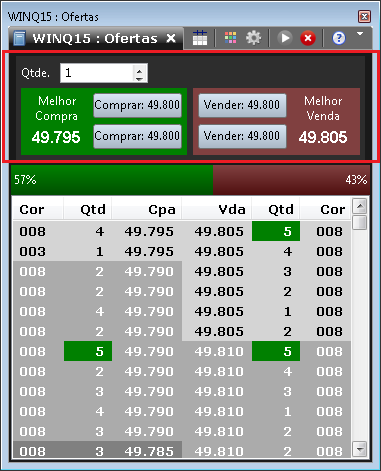
Task: Increase Qtde. with the up spinner arrow
Action: [139, 69]
